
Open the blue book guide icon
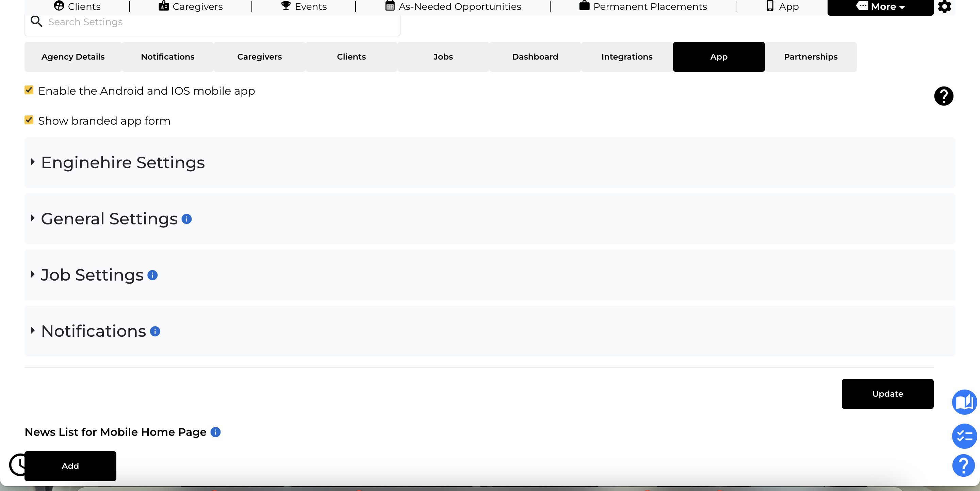(x=964, y=402)
